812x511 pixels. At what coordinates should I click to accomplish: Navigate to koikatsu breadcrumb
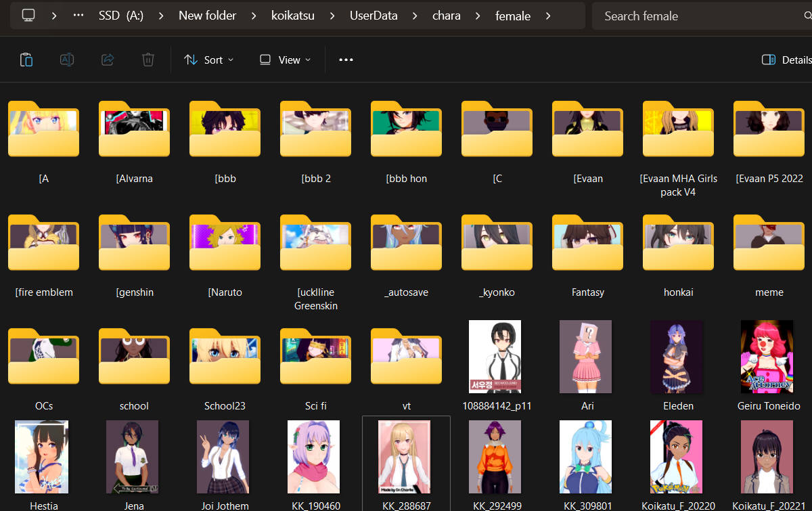pyautogui.click(x=292, y=15)
